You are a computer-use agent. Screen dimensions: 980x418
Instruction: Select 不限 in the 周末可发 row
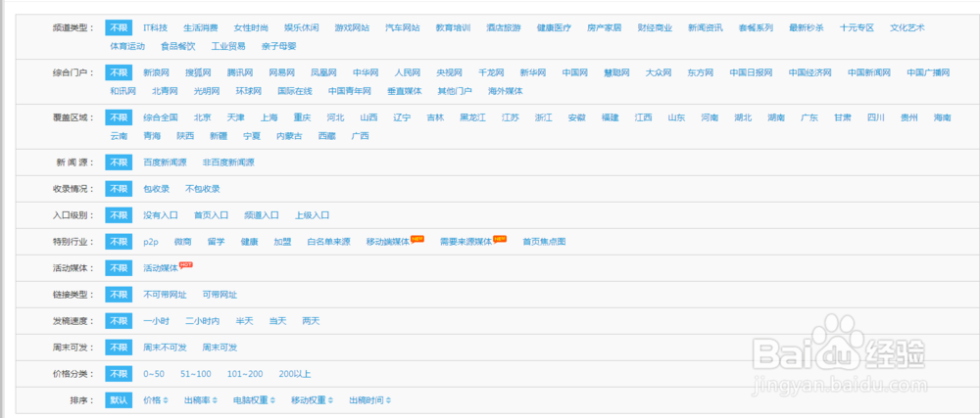119,348
